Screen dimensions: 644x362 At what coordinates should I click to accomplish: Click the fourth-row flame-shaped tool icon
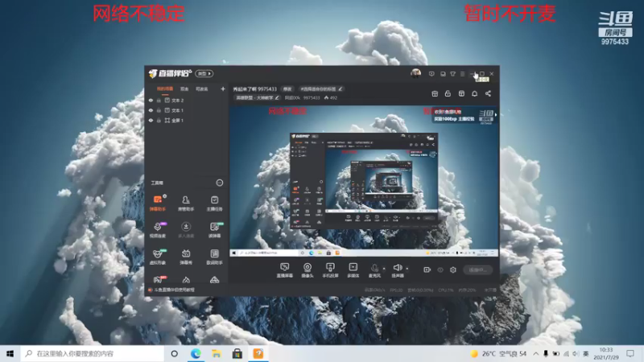point(186,280)
